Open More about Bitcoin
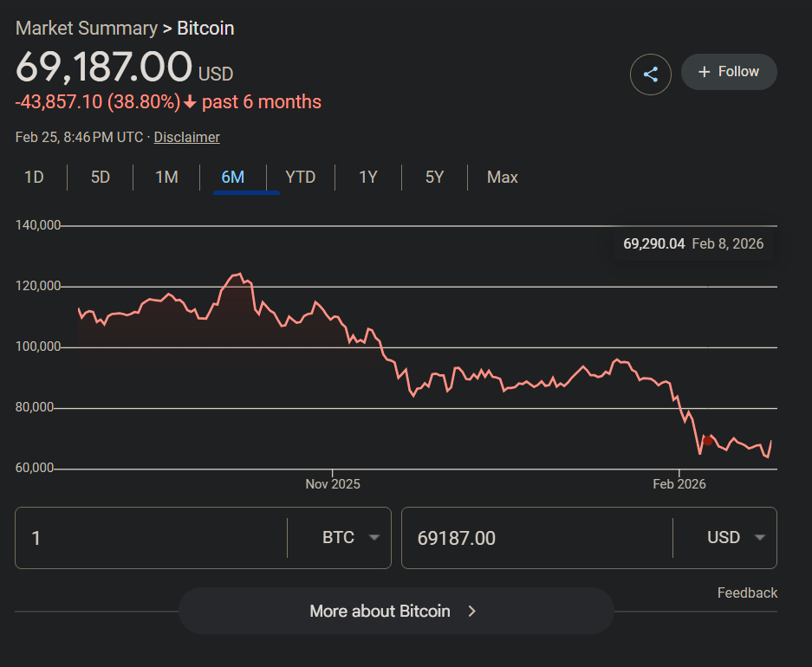This screenshot has height=667, width=812. click(395, 611)
